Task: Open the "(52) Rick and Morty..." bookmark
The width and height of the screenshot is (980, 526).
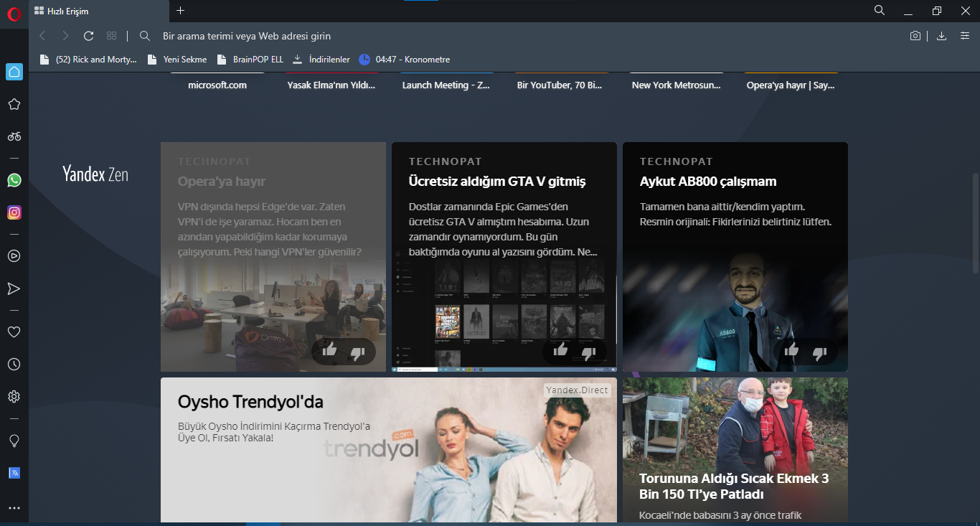Action: pos(88,60)
